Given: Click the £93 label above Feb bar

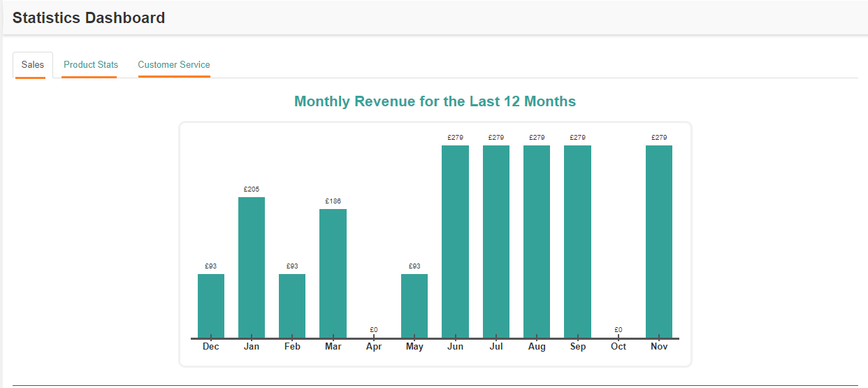Looking at the screenshot, I should pyautogui.click(x=292, y=266).
